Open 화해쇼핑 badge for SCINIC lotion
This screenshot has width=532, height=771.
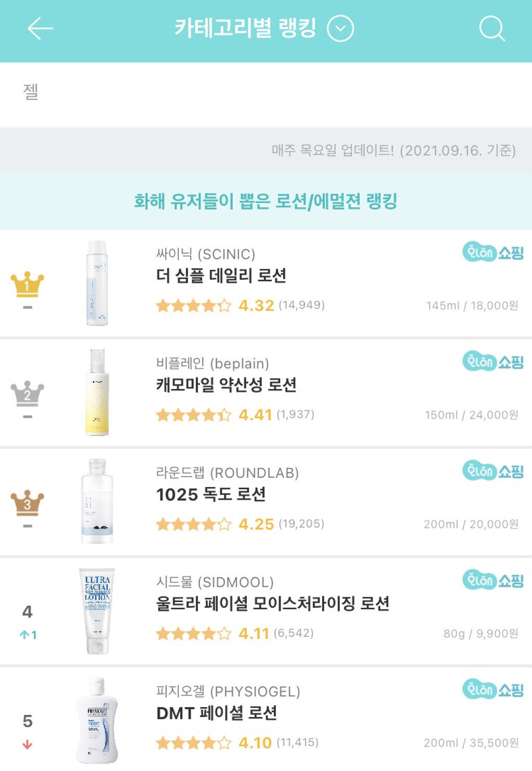[493, 253]
